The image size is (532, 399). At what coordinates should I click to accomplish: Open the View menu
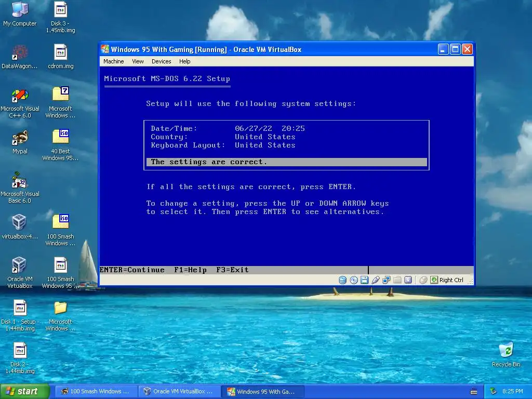tap(138, 61)
